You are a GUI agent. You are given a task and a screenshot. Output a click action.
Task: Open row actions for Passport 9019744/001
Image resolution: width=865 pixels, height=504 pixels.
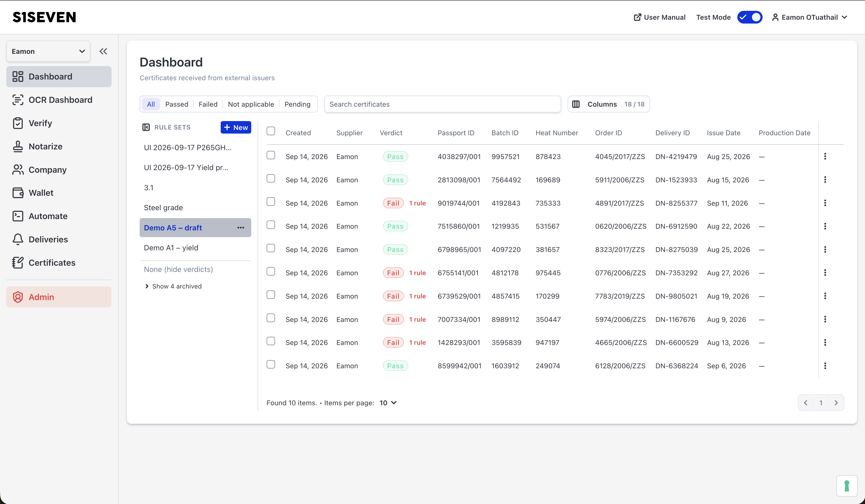coord(825,203)
